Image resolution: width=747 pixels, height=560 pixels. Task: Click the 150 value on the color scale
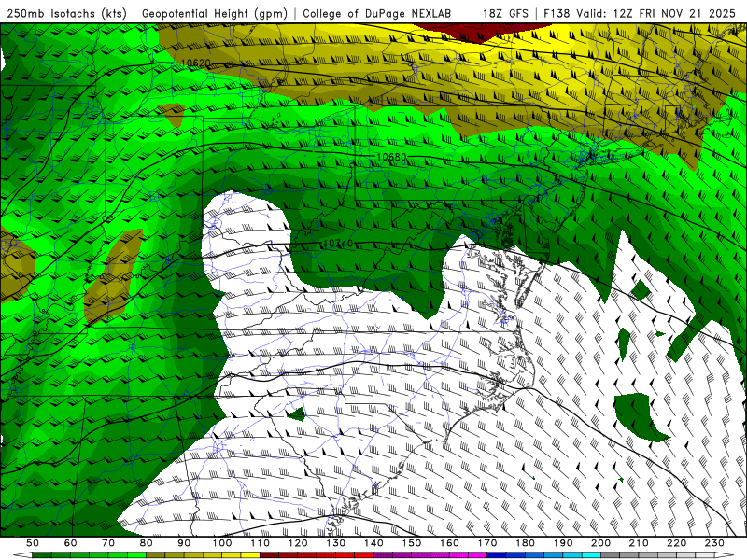coord(411,543)
